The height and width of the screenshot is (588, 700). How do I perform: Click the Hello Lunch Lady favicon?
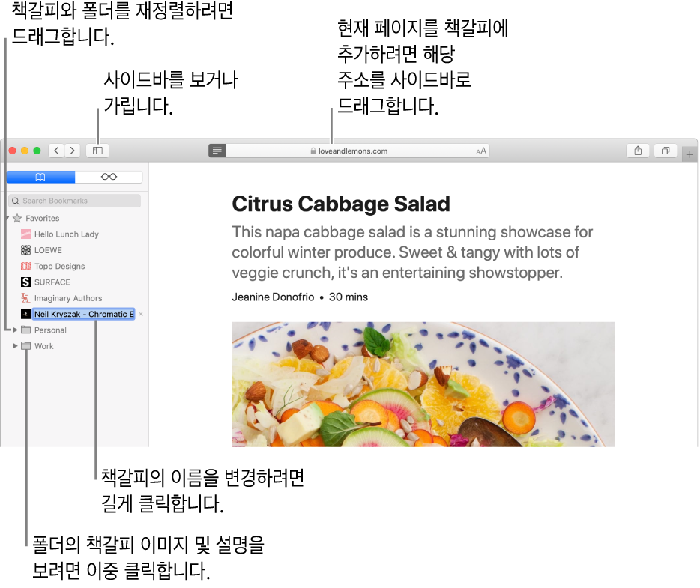pyautogui.click(x=26, y=234)
